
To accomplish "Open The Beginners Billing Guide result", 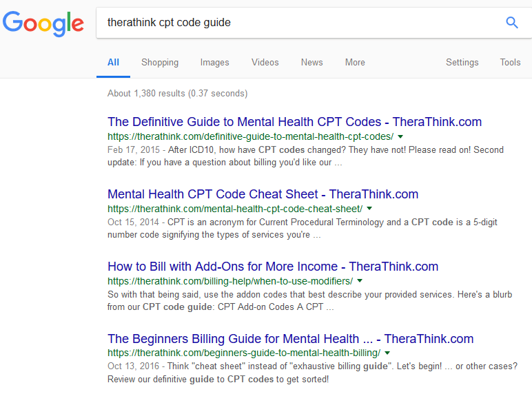I will (290, 339).
